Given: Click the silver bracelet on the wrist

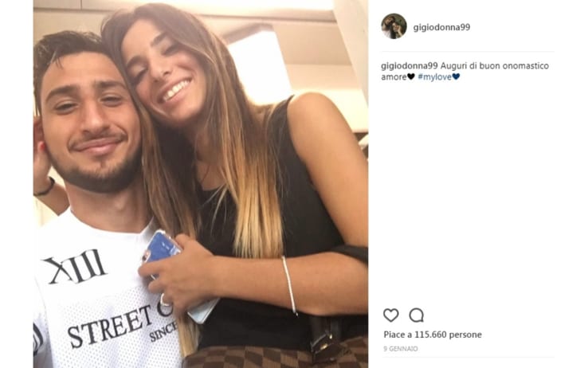Looking at the screenshot, I should [289, 285].
